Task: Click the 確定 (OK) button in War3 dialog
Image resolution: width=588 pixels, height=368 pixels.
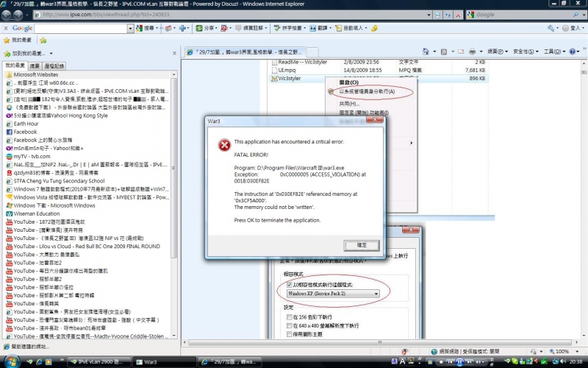Action: point(362,245)
